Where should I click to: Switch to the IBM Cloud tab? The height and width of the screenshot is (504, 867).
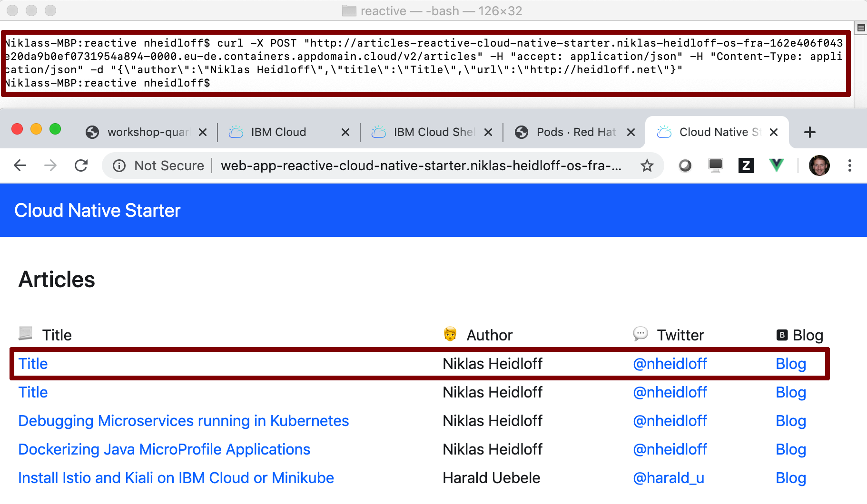point(289,132)
